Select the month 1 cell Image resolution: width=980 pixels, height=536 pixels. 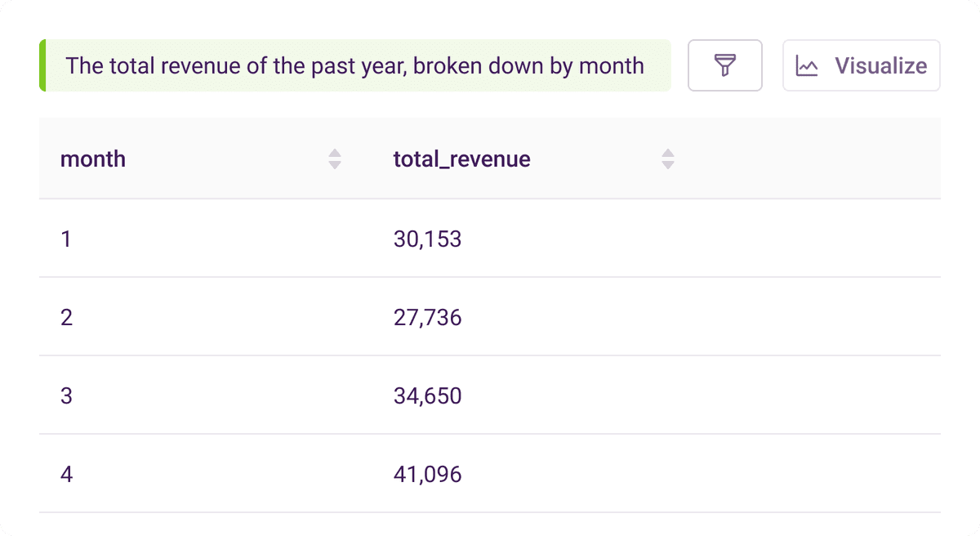click(x=66, y=239)
